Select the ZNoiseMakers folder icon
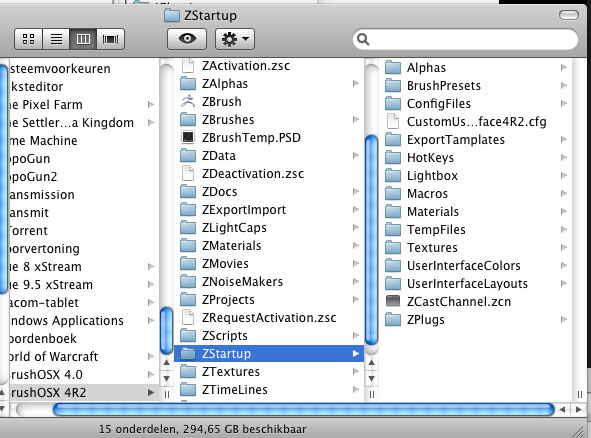591x438 pixels. pos(188,282)
